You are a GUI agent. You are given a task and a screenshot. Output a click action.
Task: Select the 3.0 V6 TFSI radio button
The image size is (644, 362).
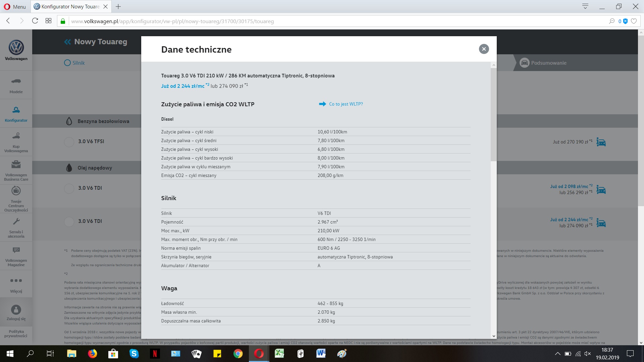tap(69, 142)
